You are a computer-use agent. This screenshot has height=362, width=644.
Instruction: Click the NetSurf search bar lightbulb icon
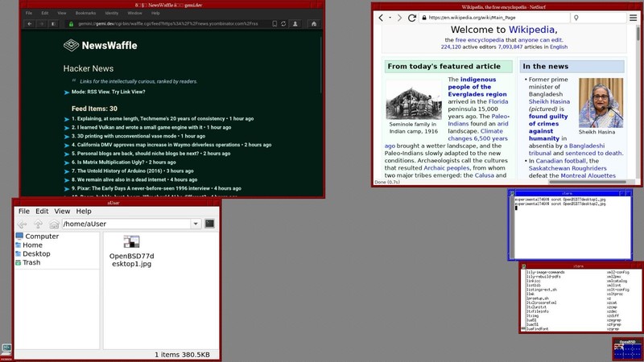(576, 18)
